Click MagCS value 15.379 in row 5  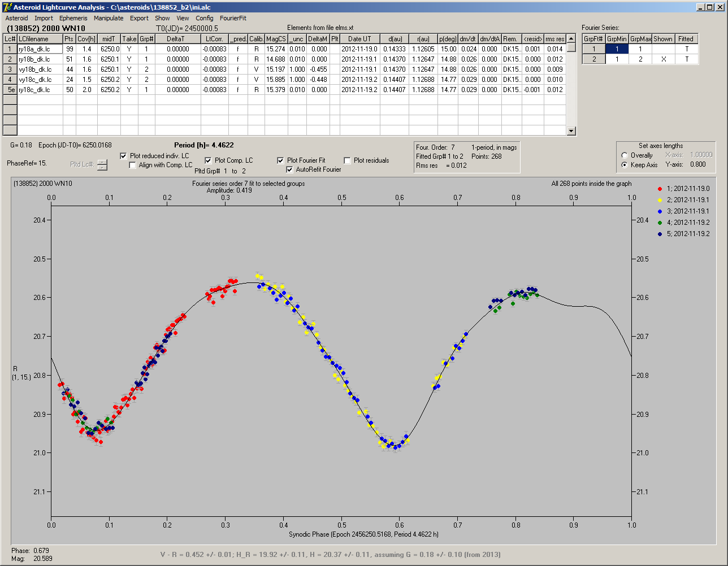coord(276,90)
